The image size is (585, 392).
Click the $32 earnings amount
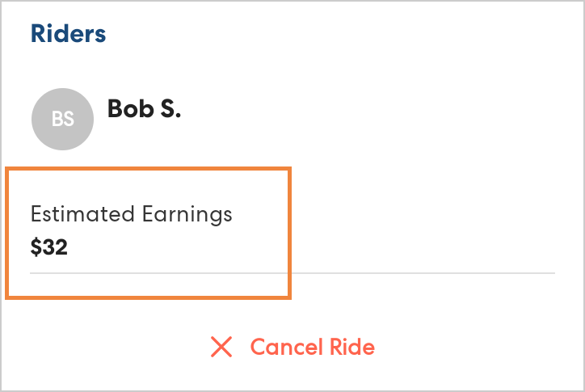pyautogui.click(x=49, y=247)
